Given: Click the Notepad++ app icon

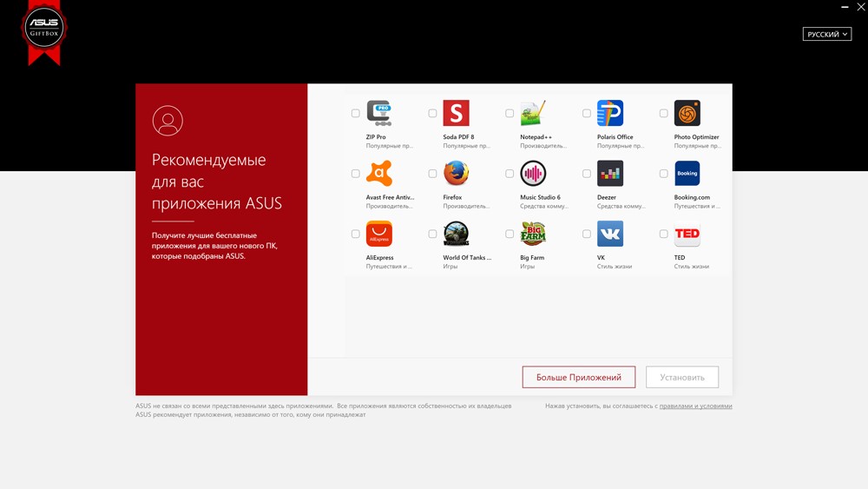Looking at the screenshot, I should coord(533,113).
